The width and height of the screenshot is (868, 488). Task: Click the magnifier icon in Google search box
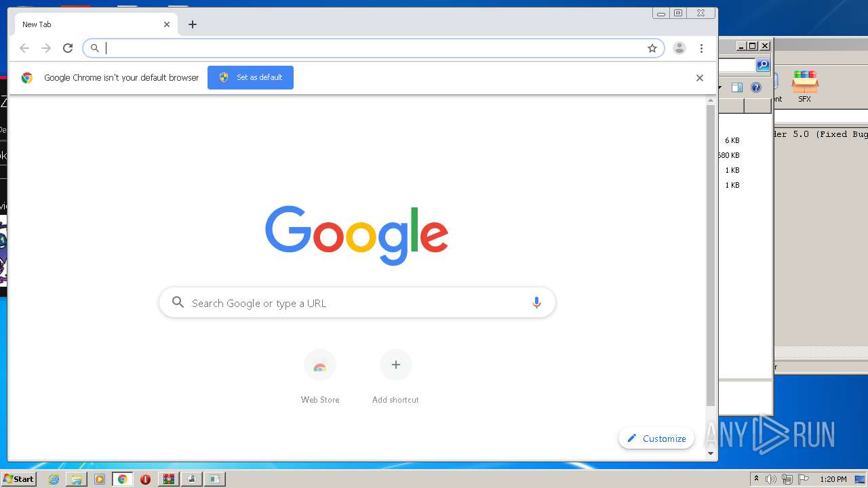coord(178,302)
